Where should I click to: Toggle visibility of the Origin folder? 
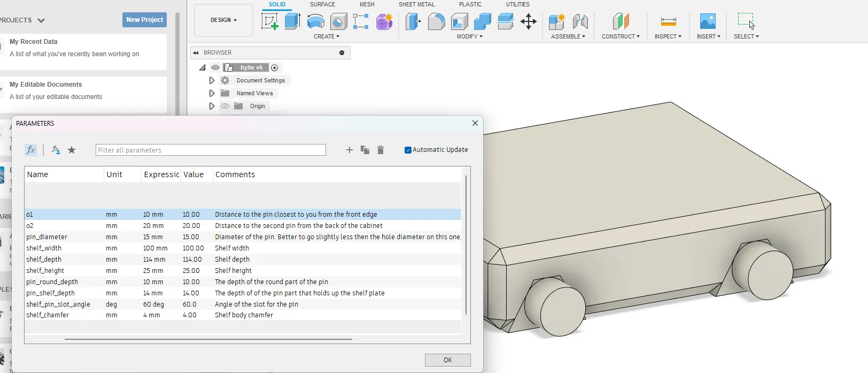[x=225, y=106]
